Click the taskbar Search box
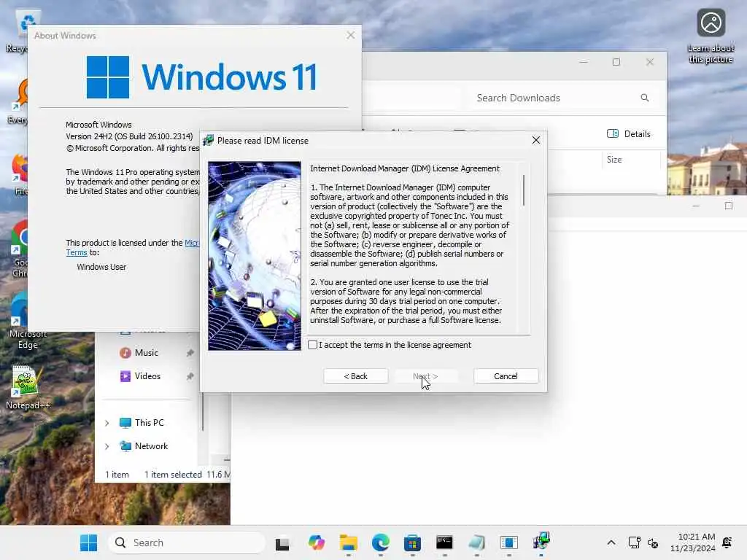The height and width of the screenshot is (560, 747). [x=187, y=542]
